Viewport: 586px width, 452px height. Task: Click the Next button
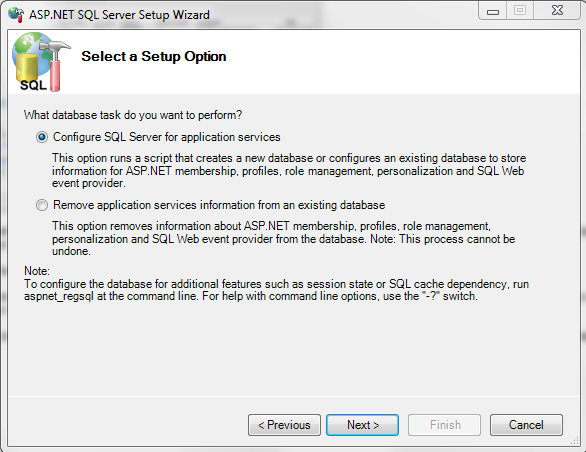coord(363,425)
